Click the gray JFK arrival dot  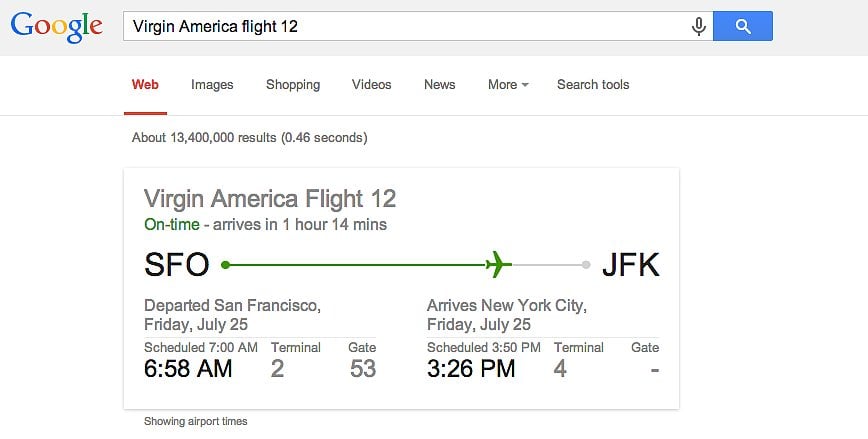586,265
